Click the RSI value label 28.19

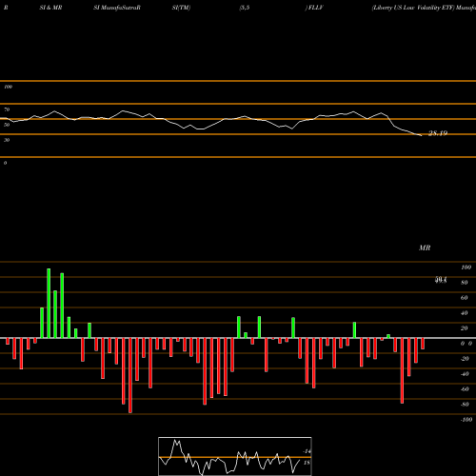438,133
